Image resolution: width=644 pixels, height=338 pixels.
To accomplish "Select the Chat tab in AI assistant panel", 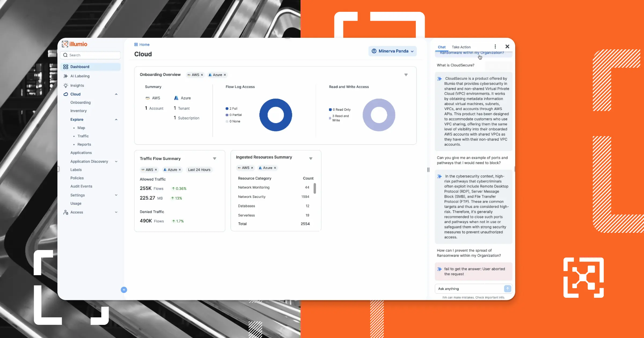I will tap(442, 47).
